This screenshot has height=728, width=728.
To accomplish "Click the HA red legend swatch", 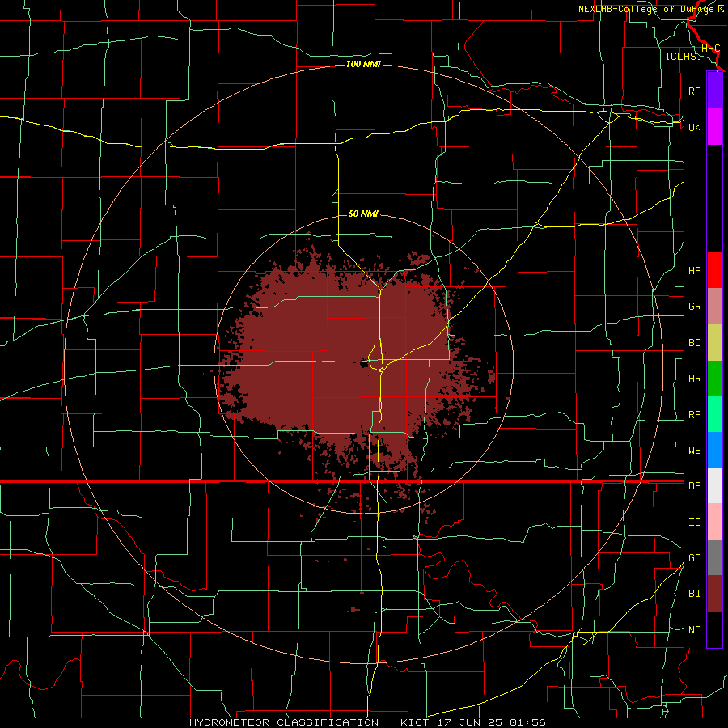I will pyautogui.click(x=714, y=270).
